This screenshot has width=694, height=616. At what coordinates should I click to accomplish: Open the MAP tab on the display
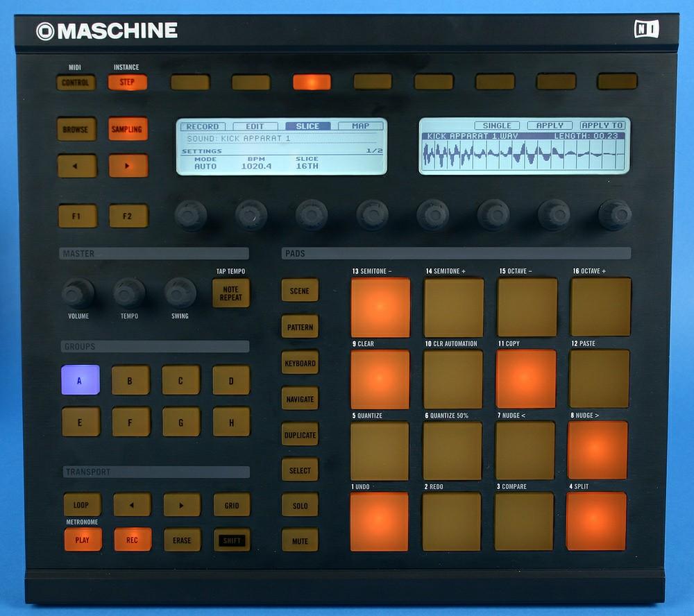361,126
